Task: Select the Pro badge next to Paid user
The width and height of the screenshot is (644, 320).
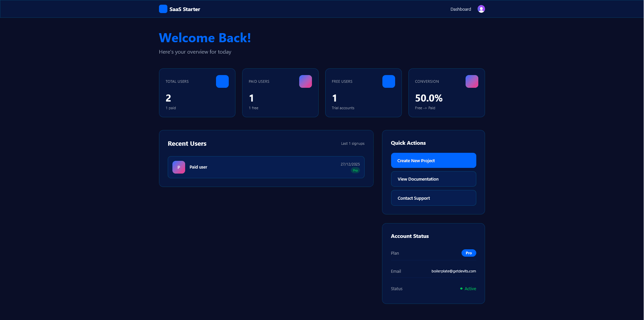Action: [355, 170]
